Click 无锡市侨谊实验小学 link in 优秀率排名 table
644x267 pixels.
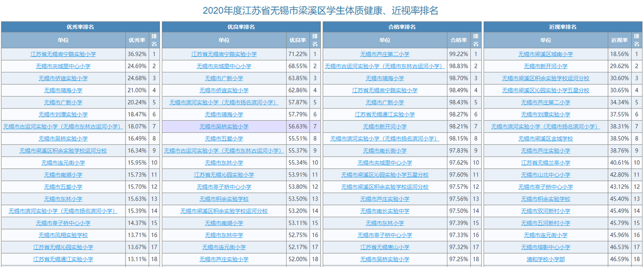[x=63, y=78]
